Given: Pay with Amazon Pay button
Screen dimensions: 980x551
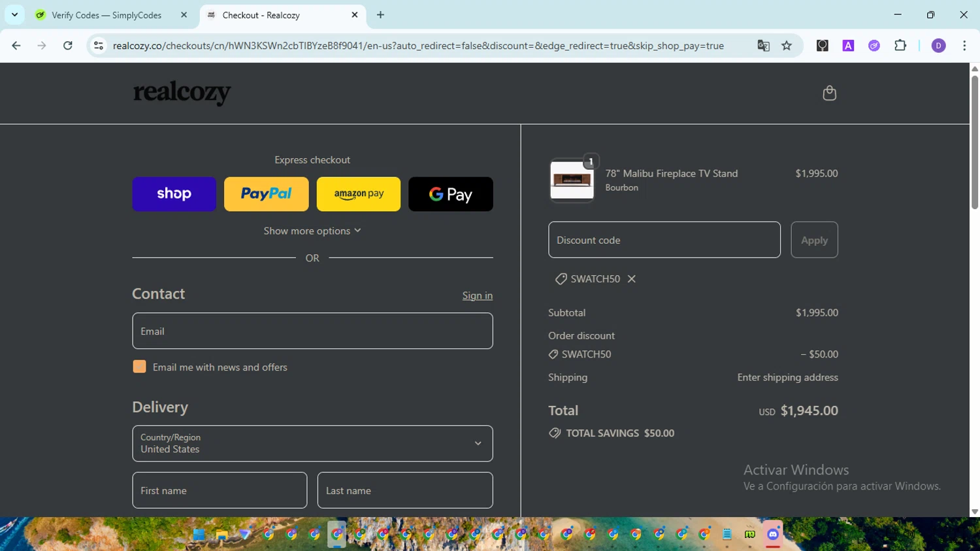Looking at the screenshot, I should [359, 194].
